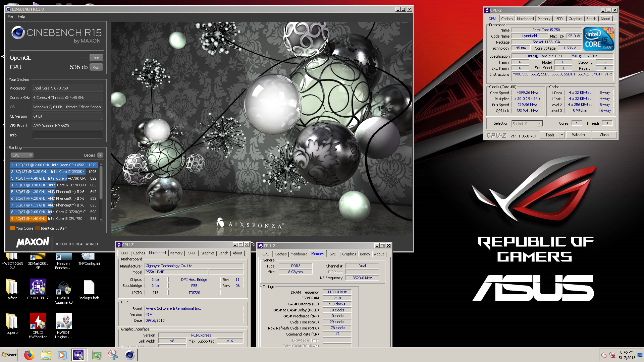
Task: Open pifast folder on desktop
Action: point(12,289)
